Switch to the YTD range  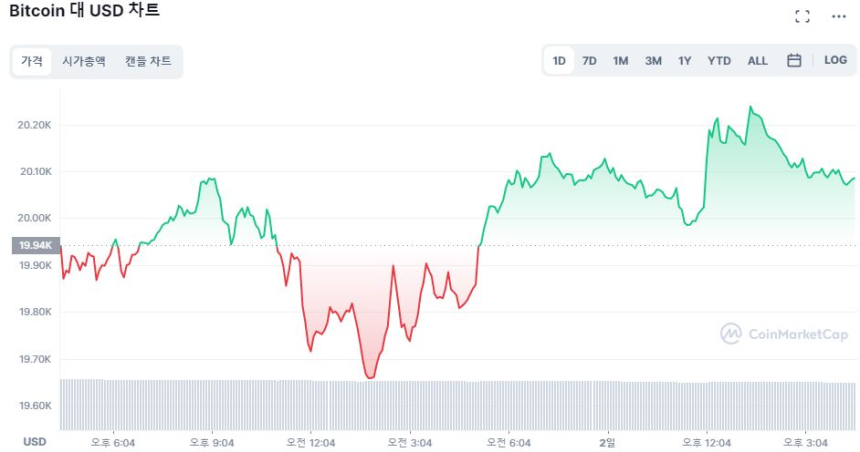[x=719, y=61]
